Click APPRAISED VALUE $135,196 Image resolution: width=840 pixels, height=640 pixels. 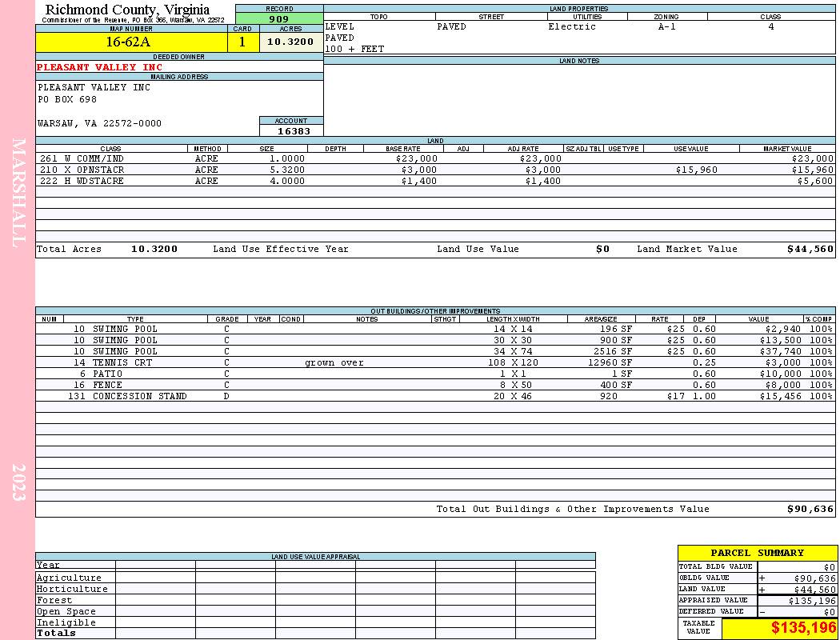pyautogui.click(x=812, y=601)
